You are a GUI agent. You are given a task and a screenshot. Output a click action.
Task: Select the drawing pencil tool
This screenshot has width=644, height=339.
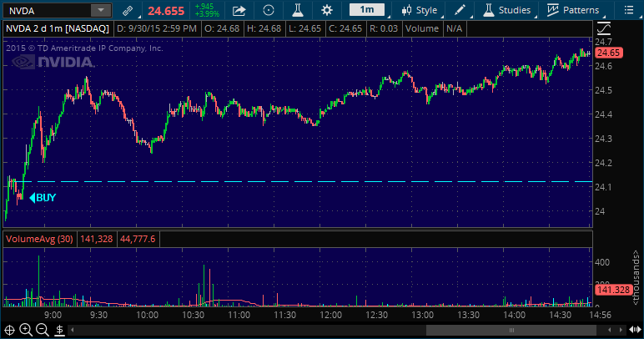point(460,10)
